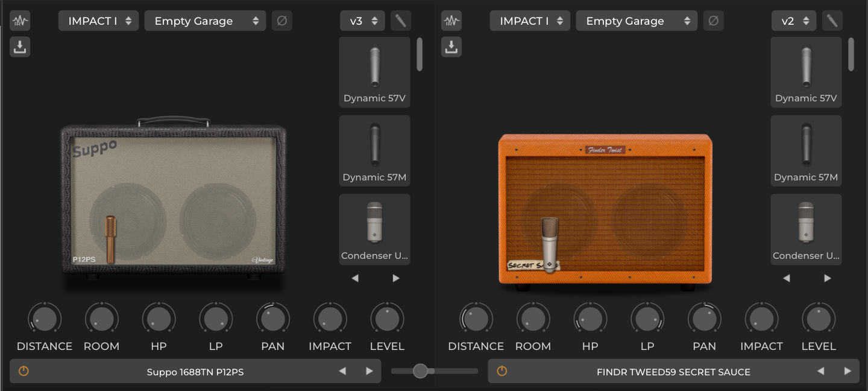The image size is (868, 391).
Task: Click the right cabinet microphone edit icon
Action: (x=832, y=21)
